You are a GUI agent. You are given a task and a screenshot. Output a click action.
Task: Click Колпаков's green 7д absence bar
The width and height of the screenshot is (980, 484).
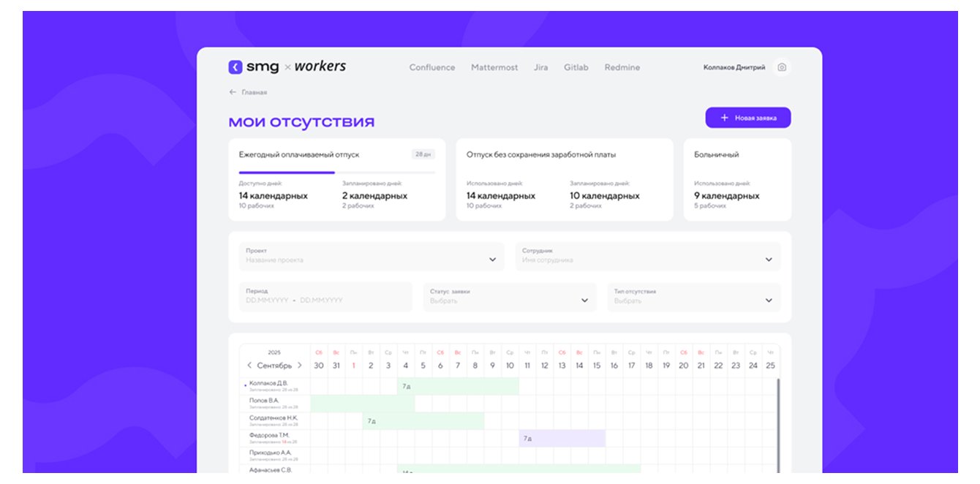459,386
